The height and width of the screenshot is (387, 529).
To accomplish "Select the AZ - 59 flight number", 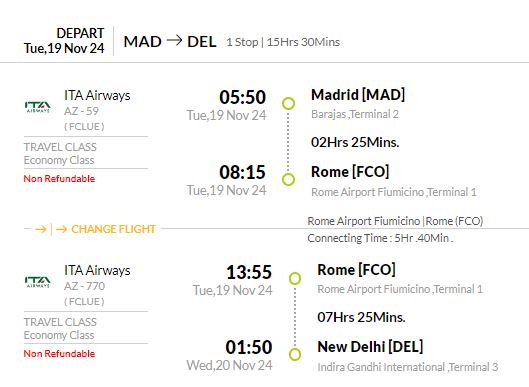I will pyautogui.click(x=81, y=111).
